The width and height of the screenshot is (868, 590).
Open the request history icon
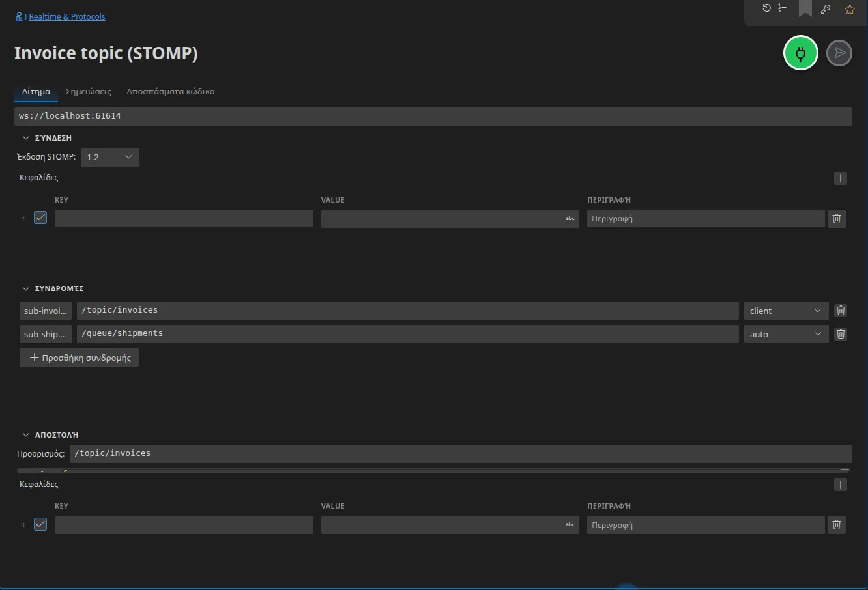pos(766,8)
